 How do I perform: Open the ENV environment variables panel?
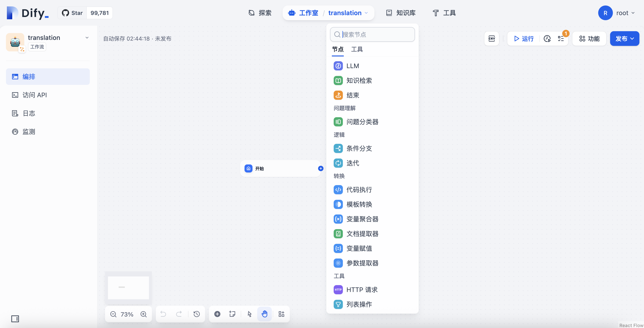[491, 38]
